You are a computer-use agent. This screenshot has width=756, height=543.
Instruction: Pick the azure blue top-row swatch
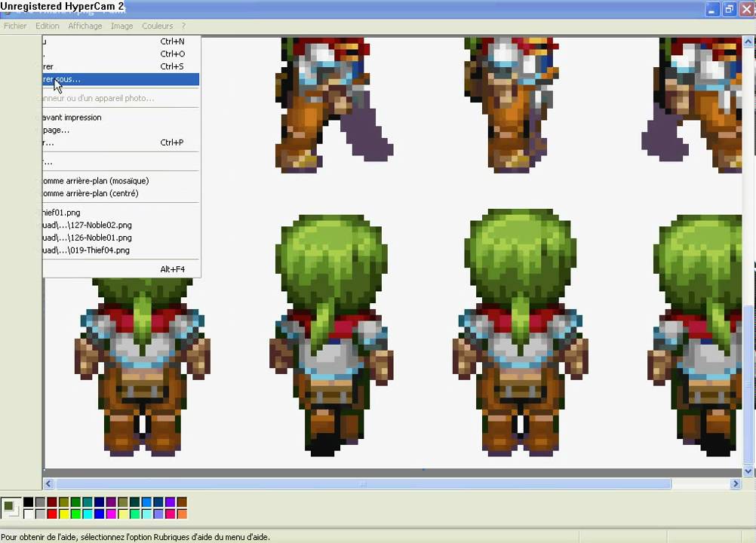point(146,502)
